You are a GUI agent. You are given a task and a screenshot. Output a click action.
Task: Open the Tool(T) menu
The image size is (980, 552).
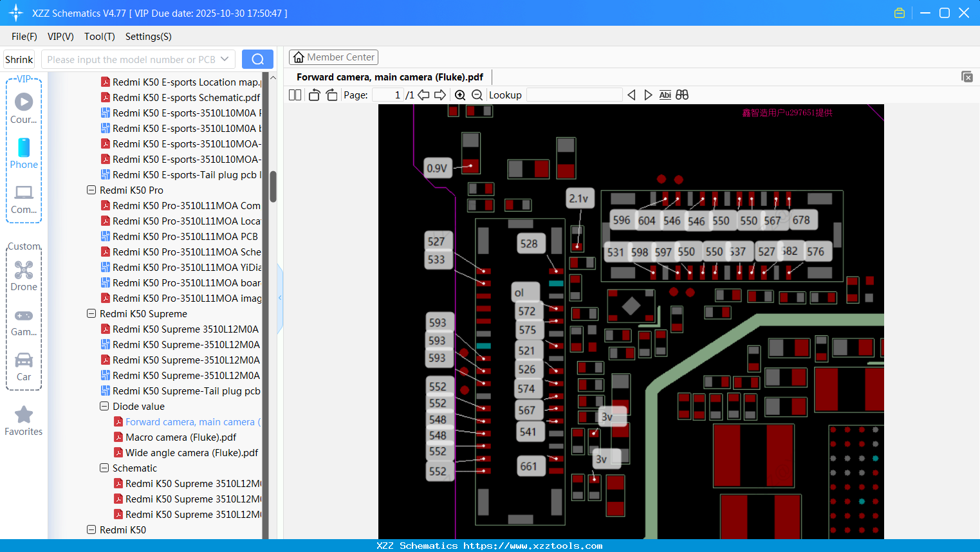pyautogui.click(x=99, y=37)
